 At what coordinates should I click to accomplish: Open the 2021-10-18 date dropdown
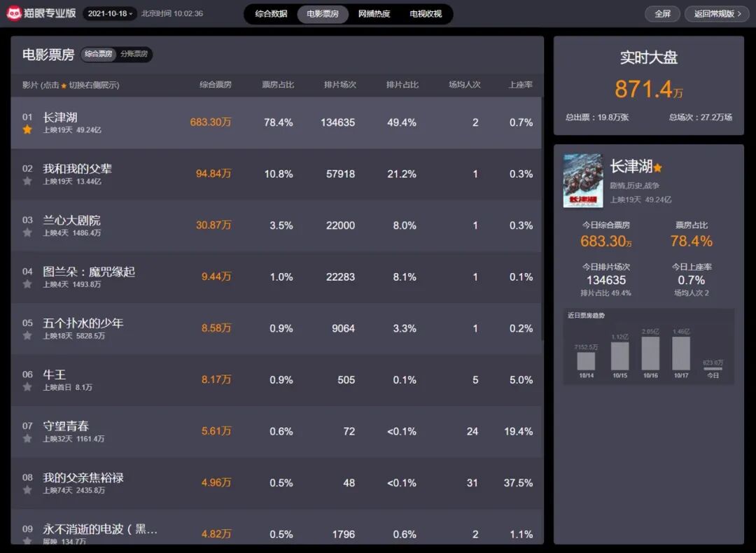pyautogui.click(x=110, y=13)
